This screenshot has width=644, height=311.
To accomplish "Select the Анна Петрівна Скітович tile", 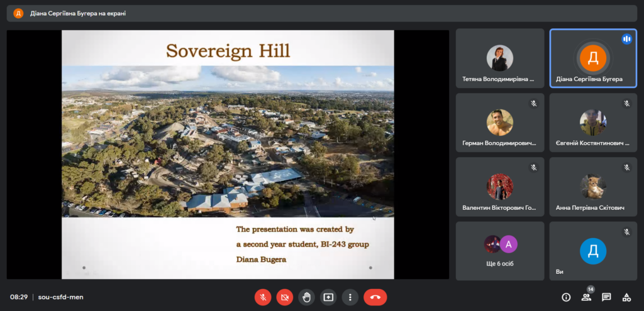I will click(592, 187).
